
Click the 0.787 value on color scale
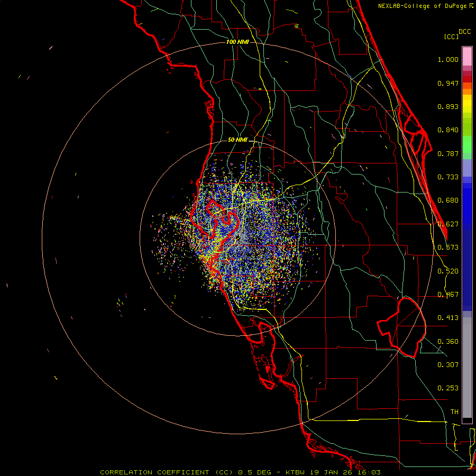point(448,153)
